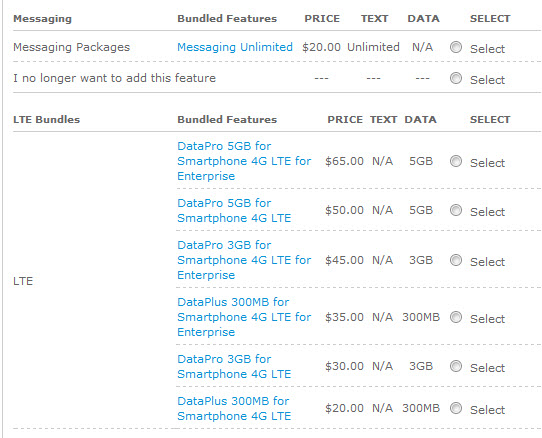542x438 pixels.
Task: Click the Select label for Messaging Unlimited
Action: click(x=487, y=49)
